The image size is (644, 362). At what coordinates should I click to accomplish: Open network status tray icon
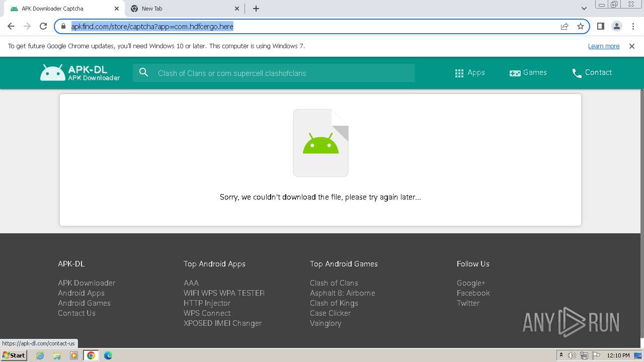pos(584,355)
